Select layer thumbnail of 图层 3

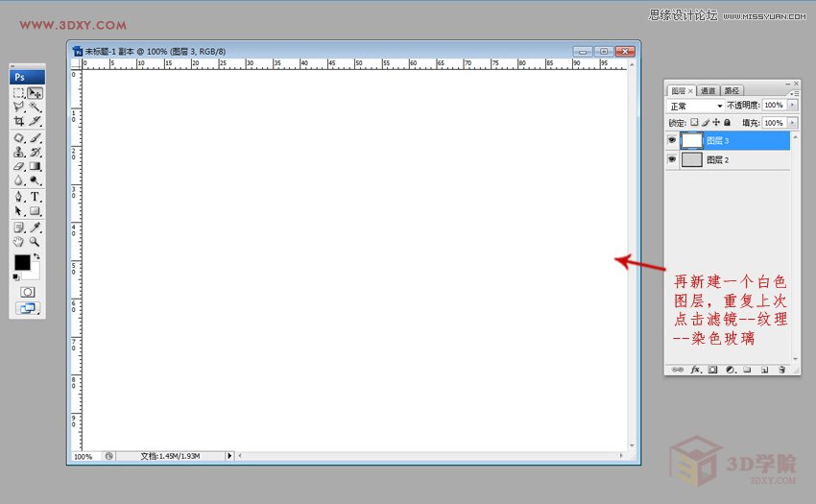691,140
